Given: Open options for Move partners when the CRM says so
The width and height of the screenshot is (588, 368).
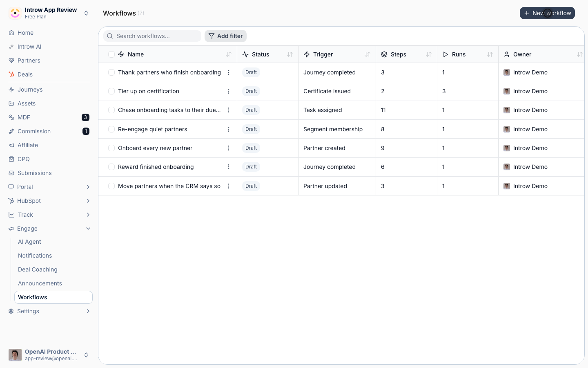Looking at the screenshot, I should [x=229, y=186].
